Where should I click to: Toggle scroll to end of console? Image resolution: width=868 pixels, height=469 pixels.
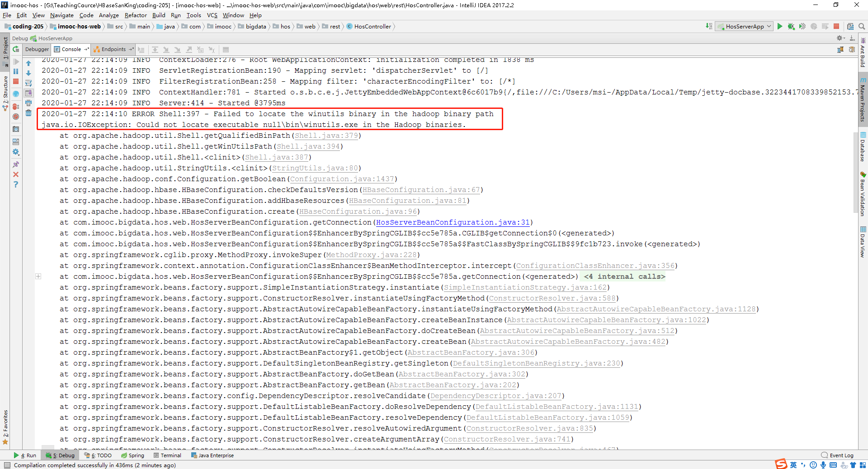click(28, 93)
